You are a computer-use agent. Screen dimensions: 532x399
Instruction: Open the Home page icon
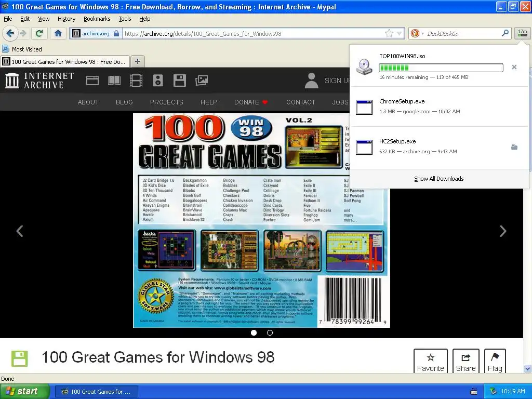[x=58, y=33]
